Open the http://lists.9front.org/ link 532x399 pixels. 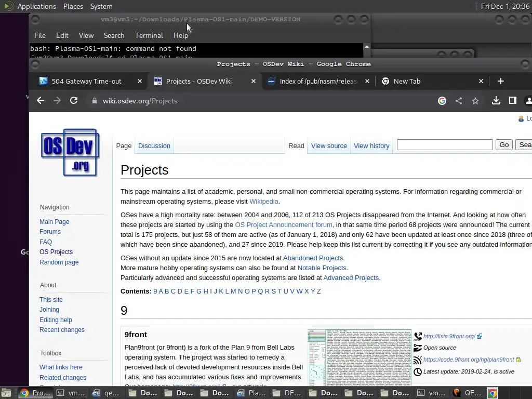tap(449, 336)
